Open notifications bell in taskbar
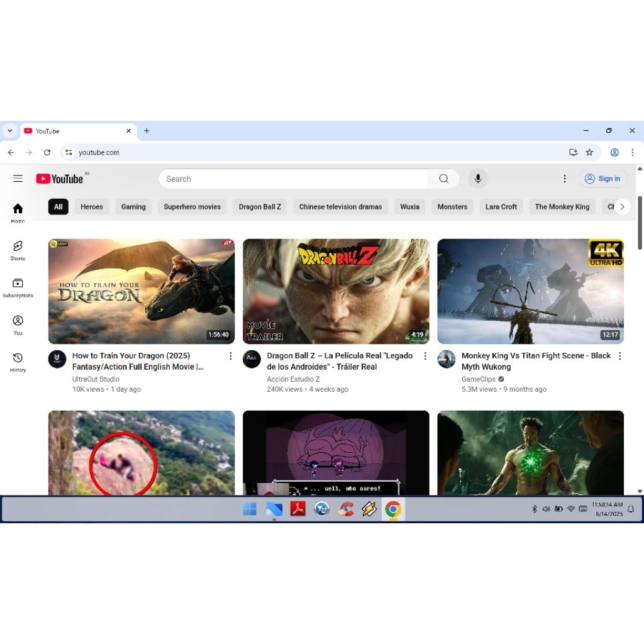Viewport: 644px width, 644px height. [631, 509]
